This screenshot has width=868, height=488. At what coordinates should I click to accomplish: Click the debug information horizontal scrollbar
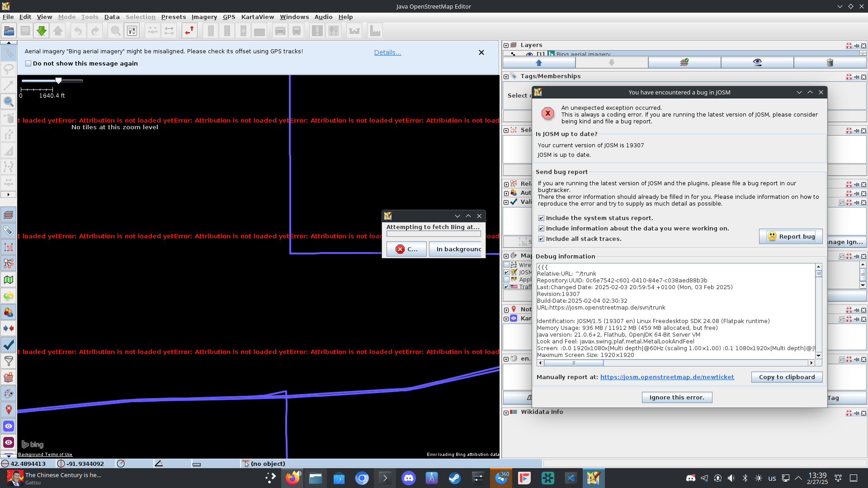coord(573,363)
